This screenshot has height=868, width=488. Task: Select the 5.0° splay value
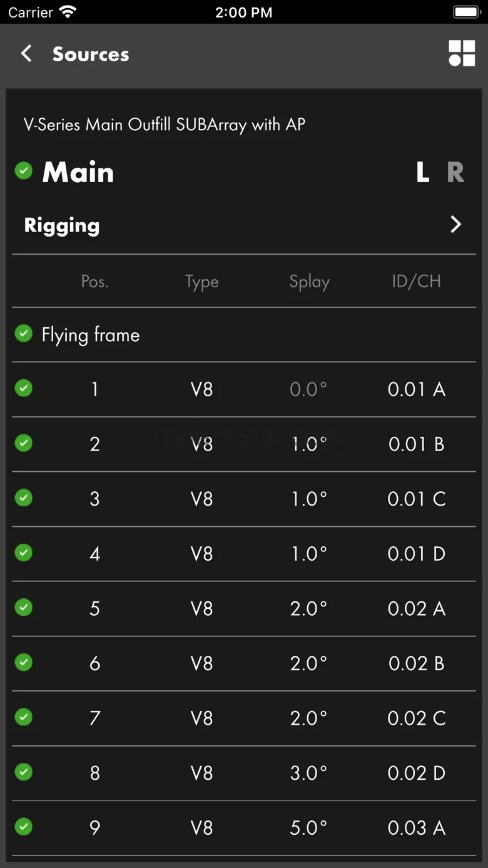pos(308,828)
